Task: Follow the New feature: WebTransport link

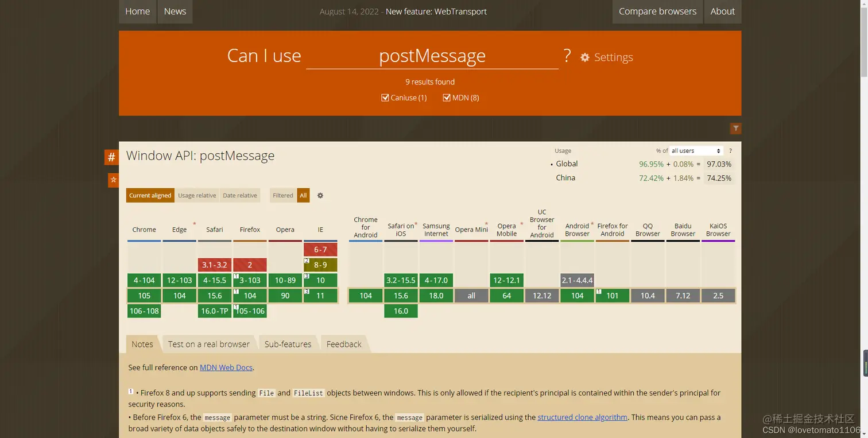Action: tap(436, 11)
